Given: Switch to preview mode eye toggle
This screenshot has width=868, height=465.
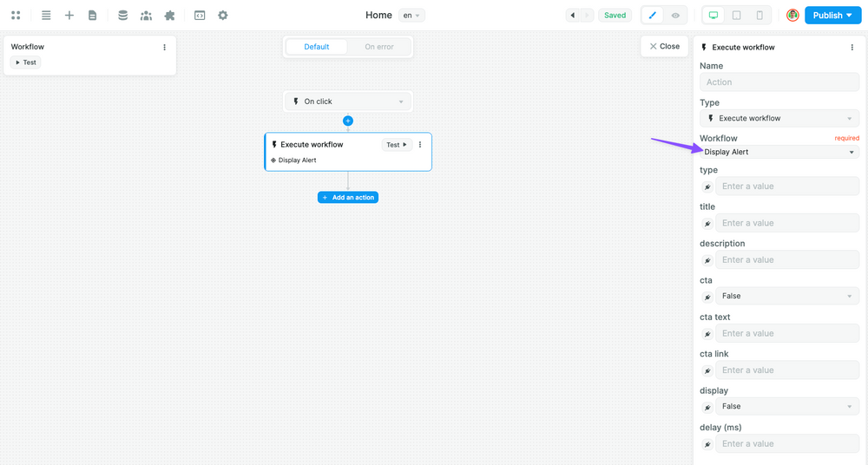Looking at the screenshot, I should [675, 16].
